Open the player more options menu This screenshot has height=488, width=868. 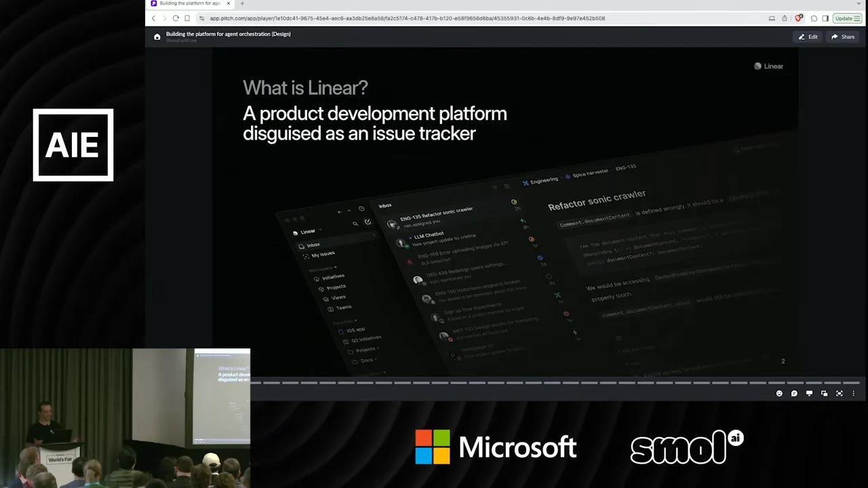854,394
